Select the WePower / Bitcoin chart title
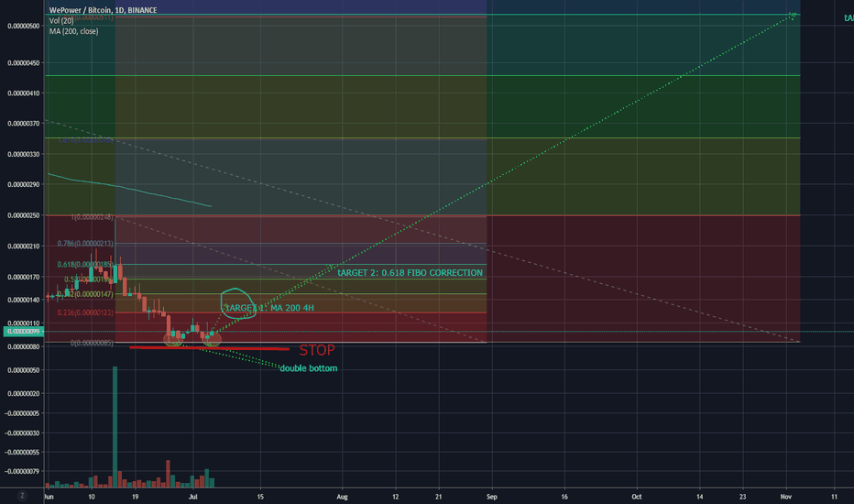854x504 pixels. click(x=103, y=10)
